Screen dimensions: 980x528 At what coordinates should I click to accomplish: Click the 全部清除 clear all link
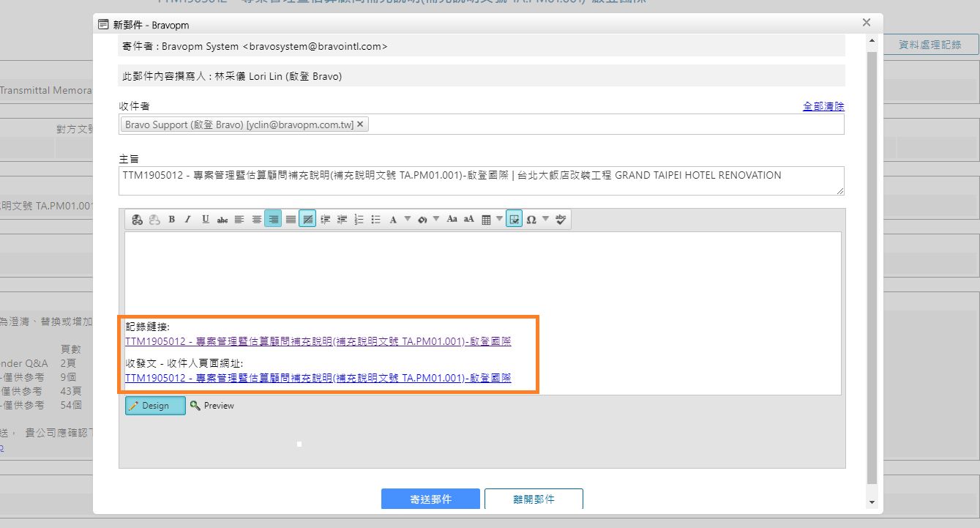(823, 106)
